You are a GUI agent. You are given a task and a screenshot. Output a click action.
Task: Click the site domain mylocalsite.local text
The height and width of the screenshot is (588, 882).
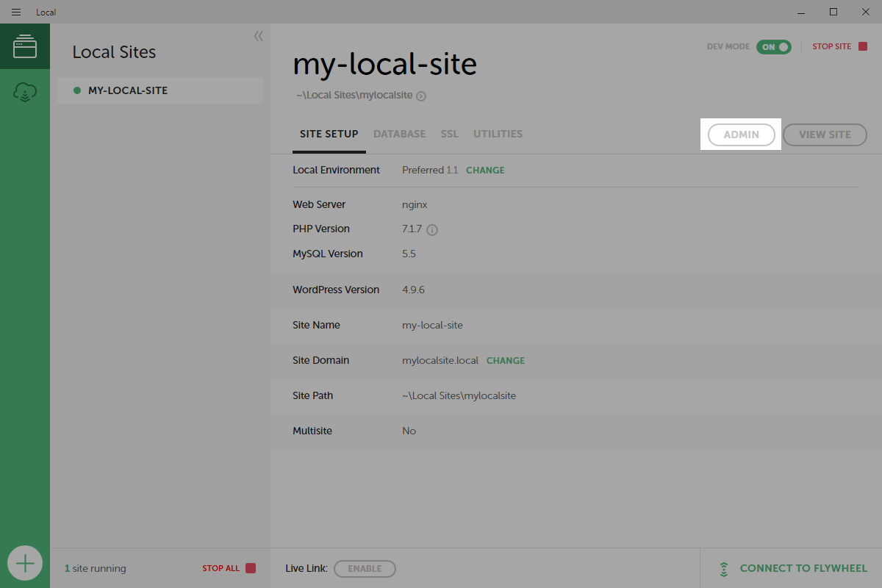click(x=440, y=360)
